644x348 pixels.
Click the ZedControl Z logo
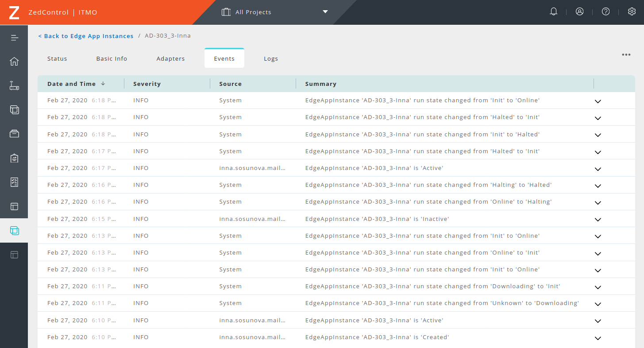[14, 12]
